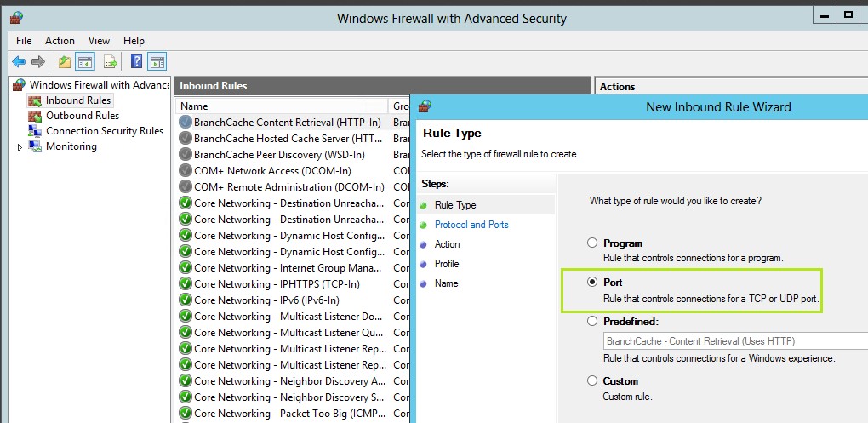Click green check icon of IPHTTPS (TCP-In) rule
The image size is (868, 423).
click(x=186, y=284)
